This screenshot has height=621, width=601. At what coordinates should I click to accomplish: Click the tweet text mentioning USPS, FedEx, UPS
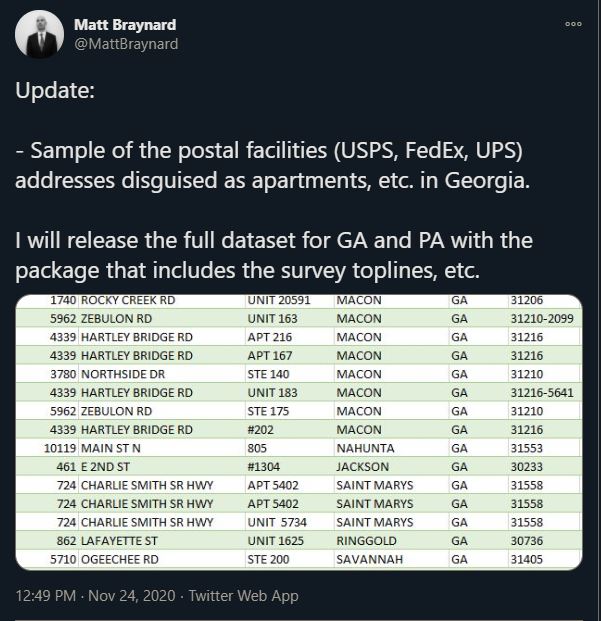tap(273, 166)
